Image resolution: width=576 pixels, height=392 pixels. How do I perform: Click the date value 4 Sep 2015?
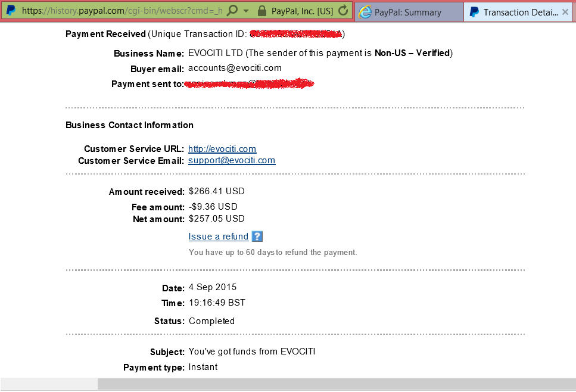pos(212,287)
